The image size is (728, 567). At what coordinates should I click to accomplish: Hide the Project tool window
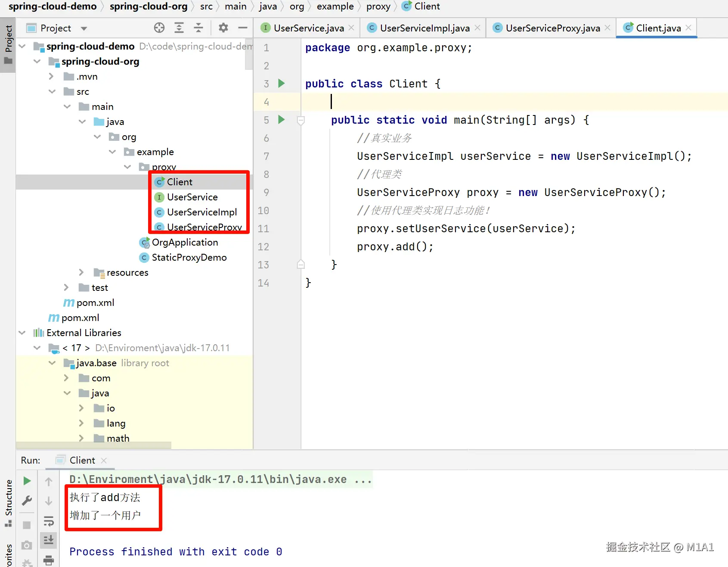tap(243, 28)
